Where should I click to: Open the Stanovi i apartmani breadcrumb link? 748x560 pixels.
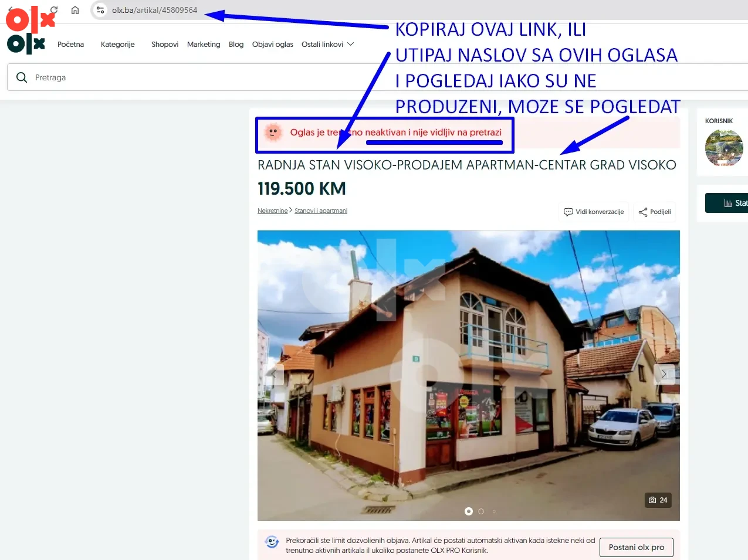point(321,211)
